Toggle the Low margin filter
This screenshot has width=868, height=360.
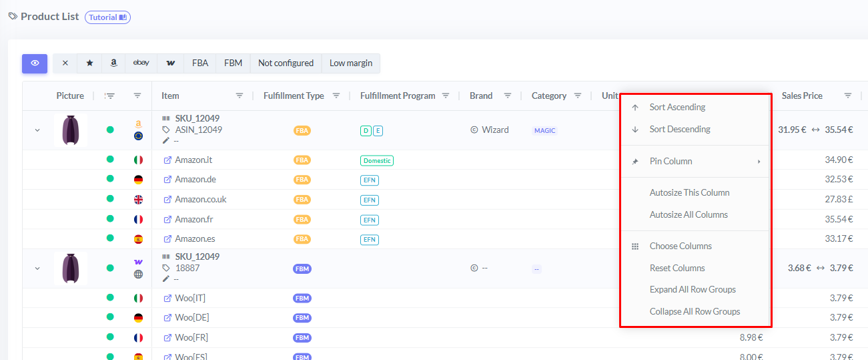click(x=351, y=63)
